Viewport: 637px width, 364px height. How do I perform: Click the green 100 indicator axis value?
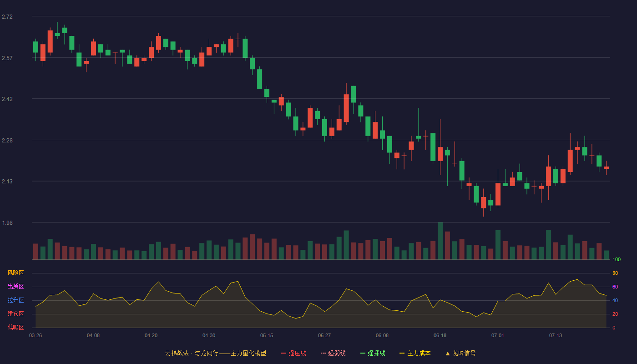(617, 259)
